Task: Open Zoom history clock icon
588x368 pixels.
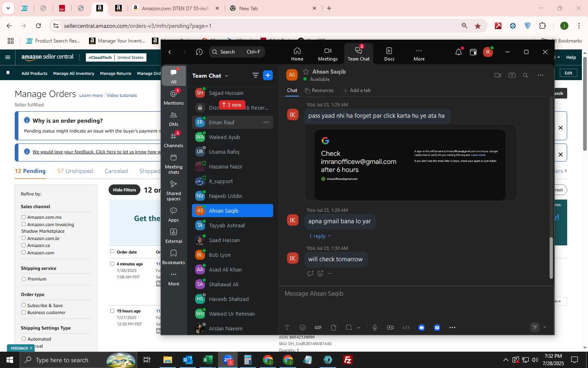Action: pyautogui.click(x=199, y=52)
